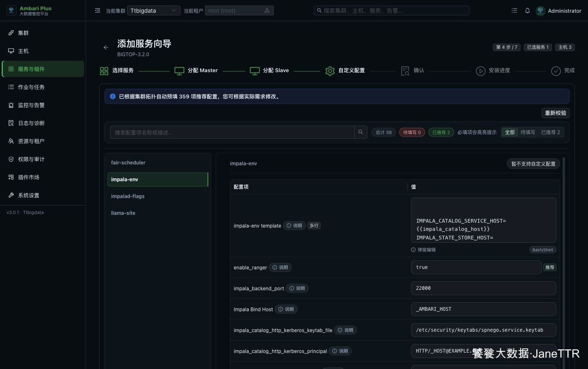Toggle the sidebar collapse icon
This screenshot has width=588, height=369.
98,11
